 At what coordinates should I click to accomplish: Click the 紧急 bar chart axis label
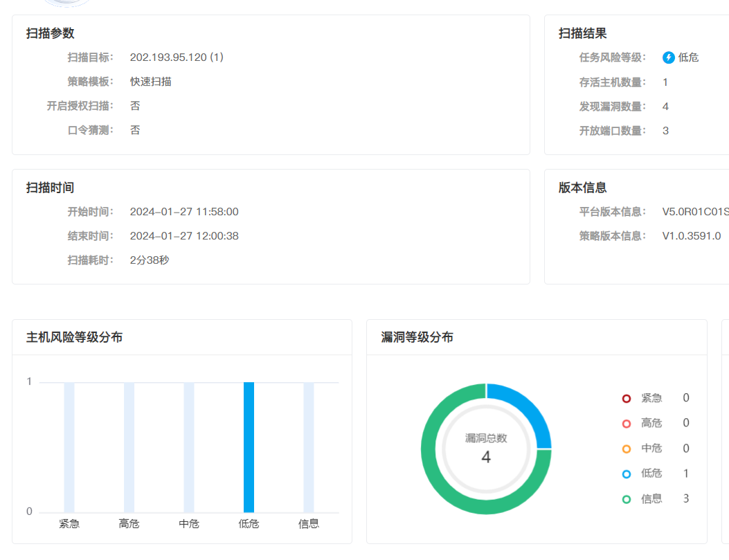(x=69, y=524)
